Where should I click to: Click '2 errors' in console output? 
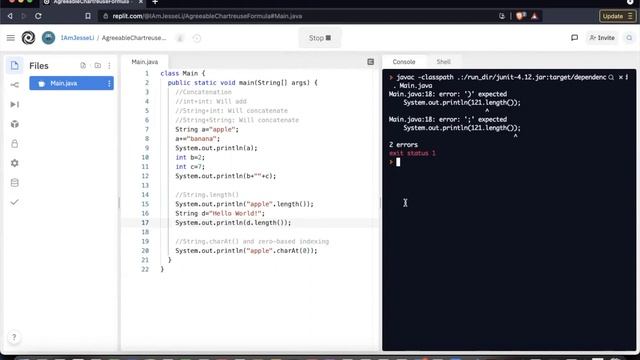tap(403, 145)
